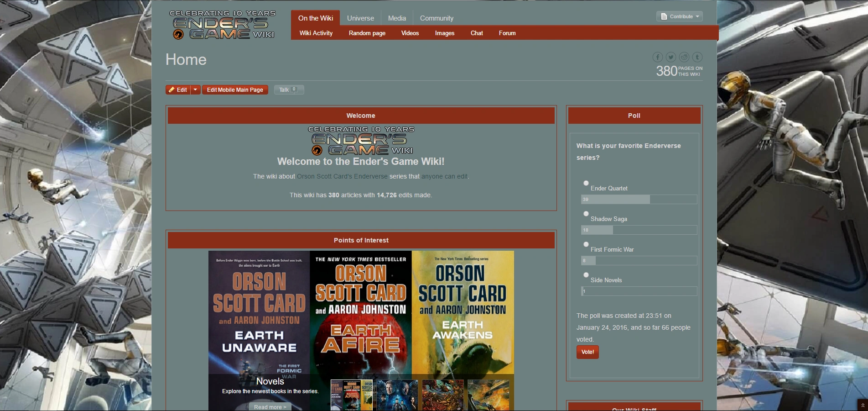Screen dimensions: 868x411
Task: Follow the 'anyone can edit' link
Action: pos(444,177)
